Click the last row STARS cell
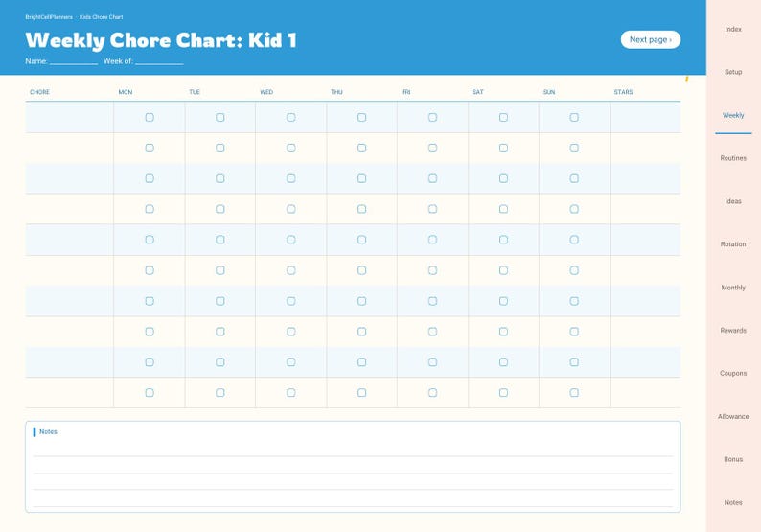Viewport: 761px width, 532px height. point(645,393)
